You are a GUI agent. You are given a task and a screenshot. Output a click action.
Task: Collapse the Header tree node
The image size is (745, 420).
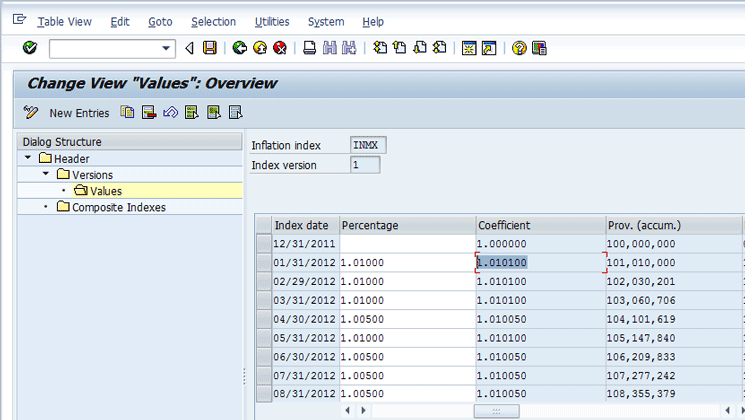click(26, 159)
